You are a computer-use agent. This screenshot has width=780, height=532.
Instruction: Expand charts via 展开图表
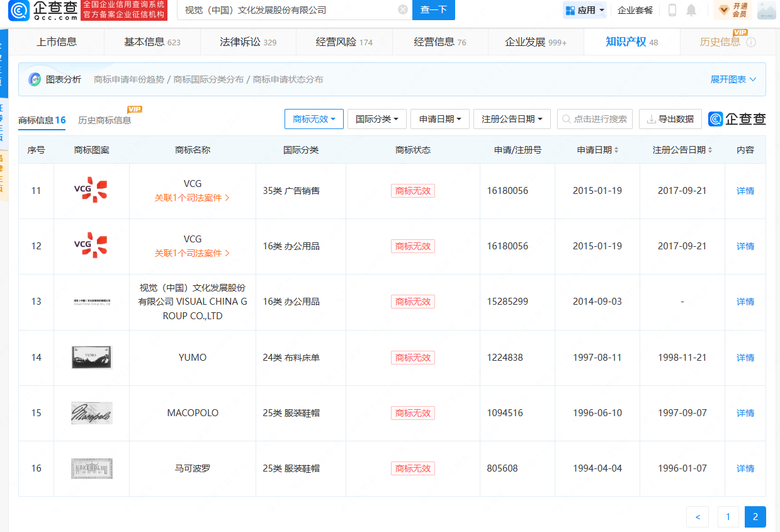(x=733, y=79)
